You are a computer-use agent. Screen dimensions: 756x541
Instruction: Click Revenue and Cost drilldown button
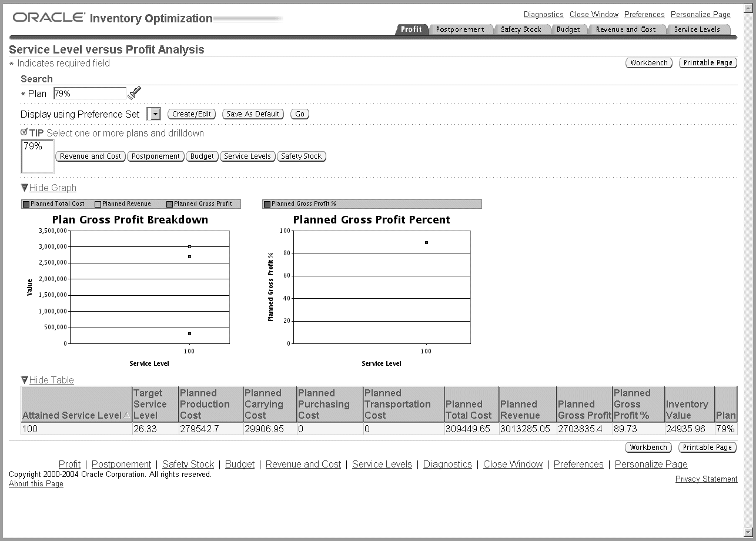(91, 156)
